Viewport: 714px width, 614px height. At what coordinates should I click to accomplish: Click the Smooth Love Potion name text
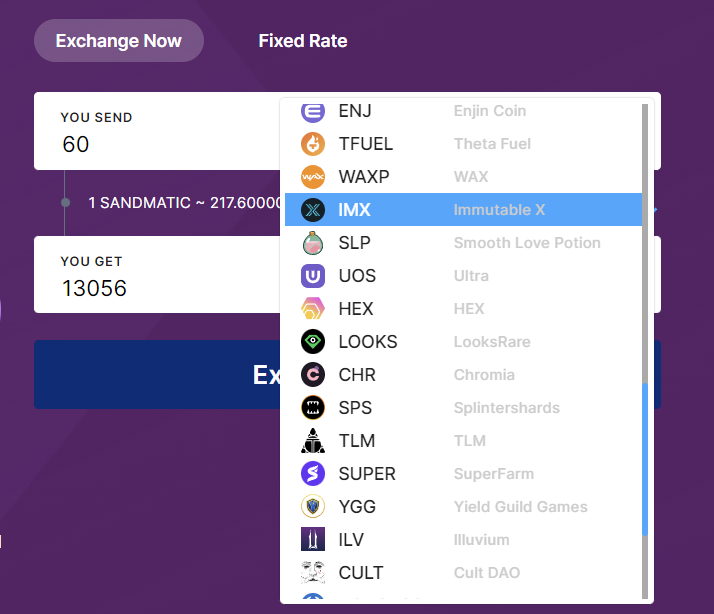(x=527, y=243)
